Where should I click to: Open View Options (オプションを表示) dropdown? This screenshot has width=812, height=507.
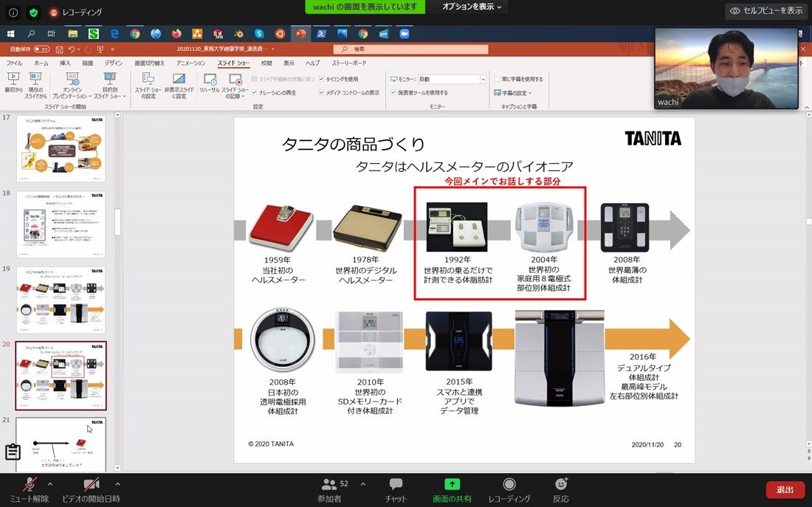click(472, 7)
